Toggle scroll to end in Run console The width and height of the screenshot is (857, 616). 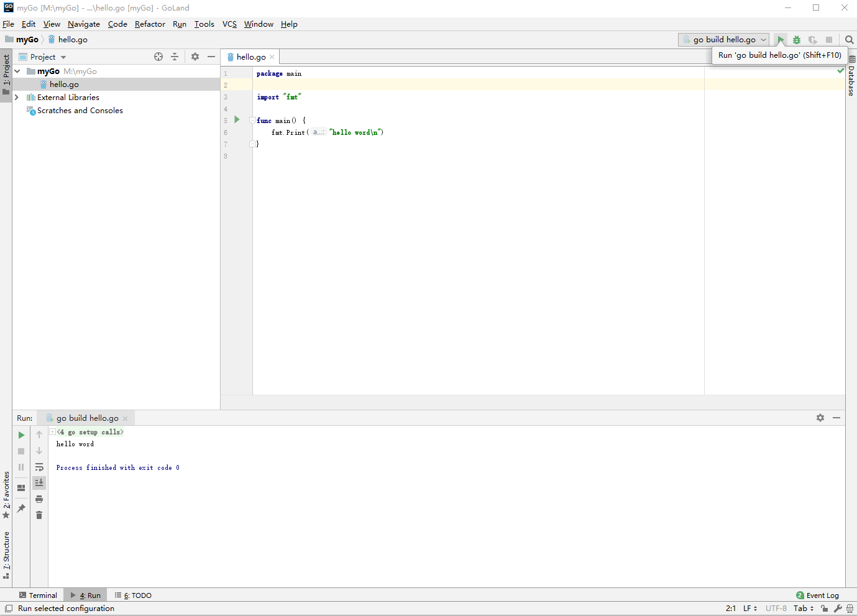39,483
